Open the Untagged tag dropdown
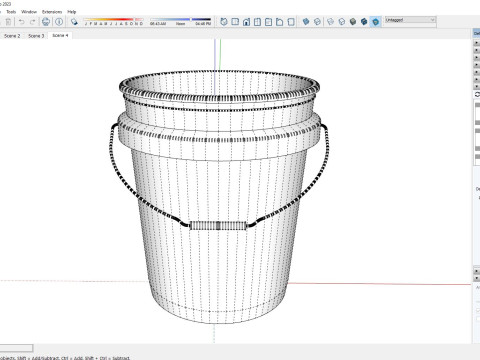This screenshot has height=360, width=480. click(410, 20)
